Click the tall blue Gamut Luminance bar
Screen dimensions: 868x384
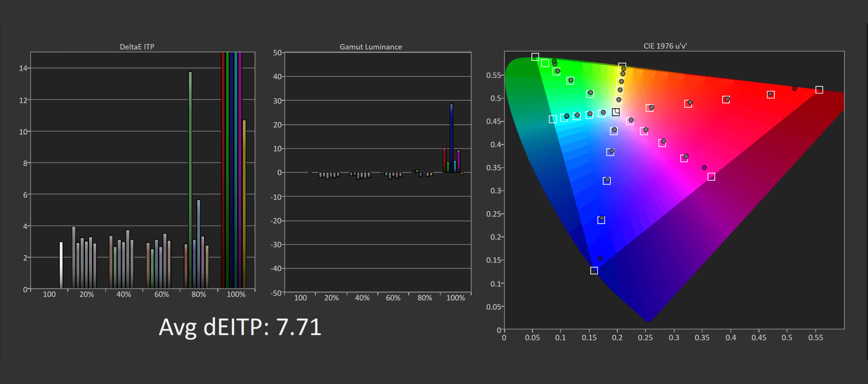click(451, 138)
